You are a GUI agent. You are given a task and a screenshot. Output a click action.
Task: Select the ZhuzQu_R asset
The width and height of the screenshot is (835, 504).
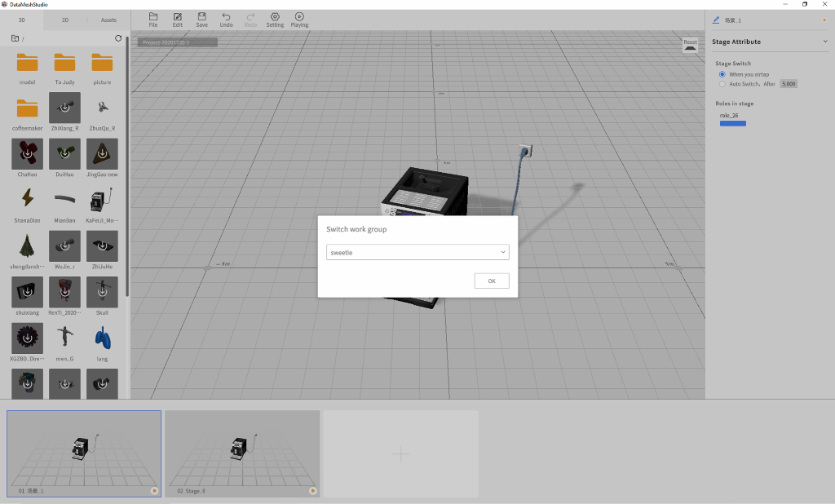102,112
